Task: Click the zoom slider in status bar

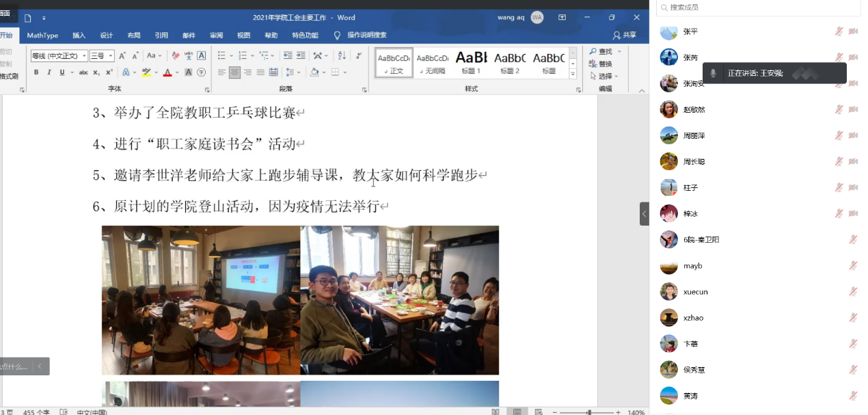Action: (588, 412)
